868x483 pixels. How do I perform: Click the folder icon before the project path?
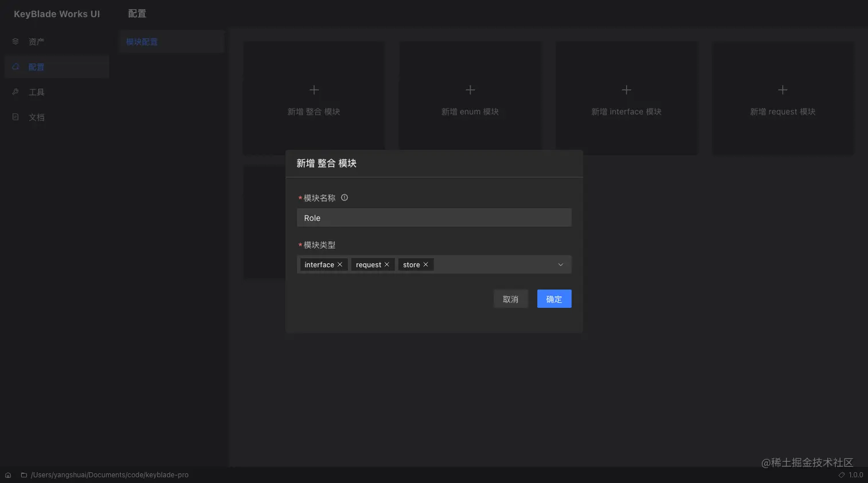(x=23, y=475)
